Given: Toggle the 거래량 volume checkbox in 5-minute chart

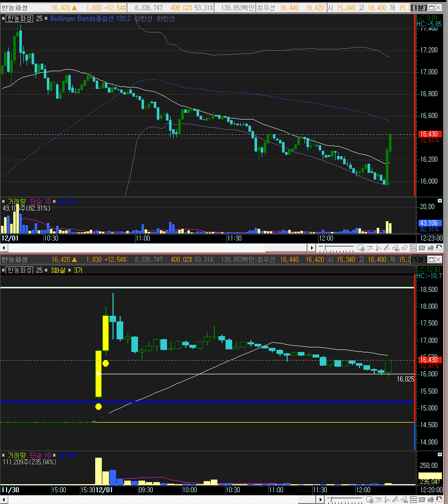Looking at the screenshot, I should [3, 455].
